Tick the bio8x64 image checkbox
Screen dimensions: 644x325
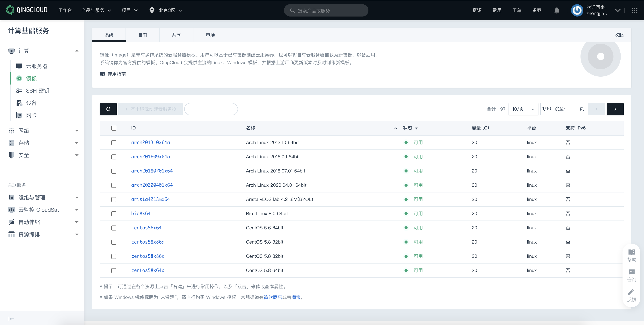point(114,214)
